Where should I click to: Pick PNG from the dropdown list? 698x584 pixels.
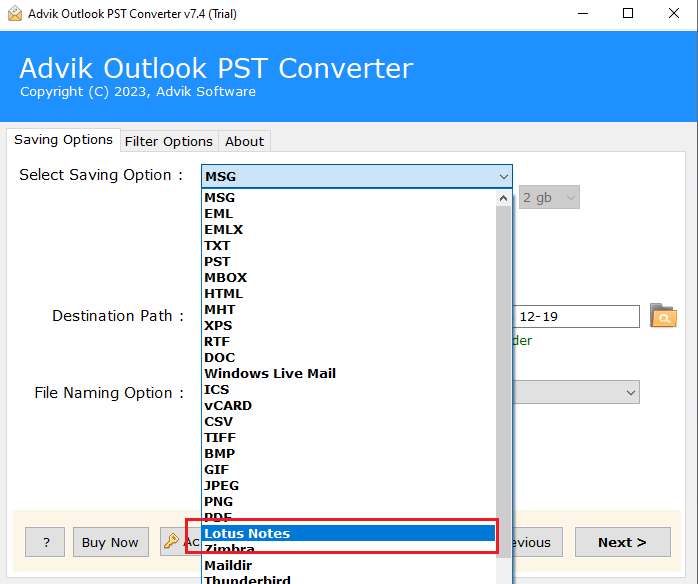pos(349,502)
